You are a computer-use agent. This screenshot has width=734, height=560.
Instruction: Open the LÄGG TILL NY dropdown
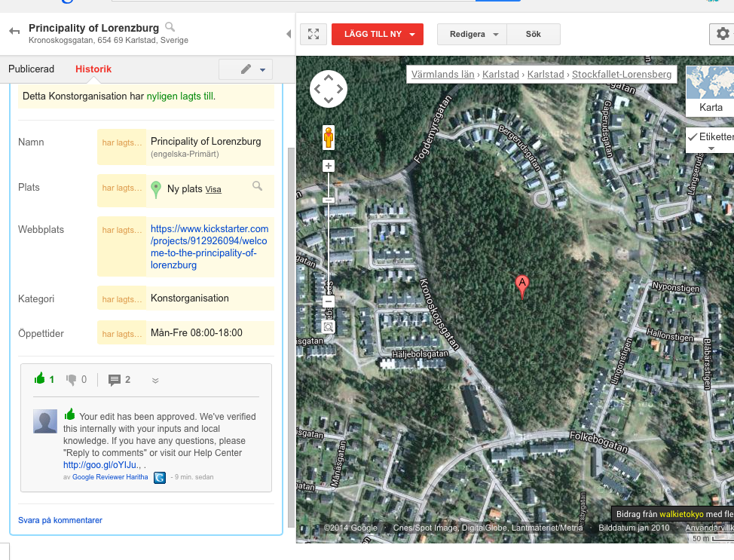click(378, 34)
